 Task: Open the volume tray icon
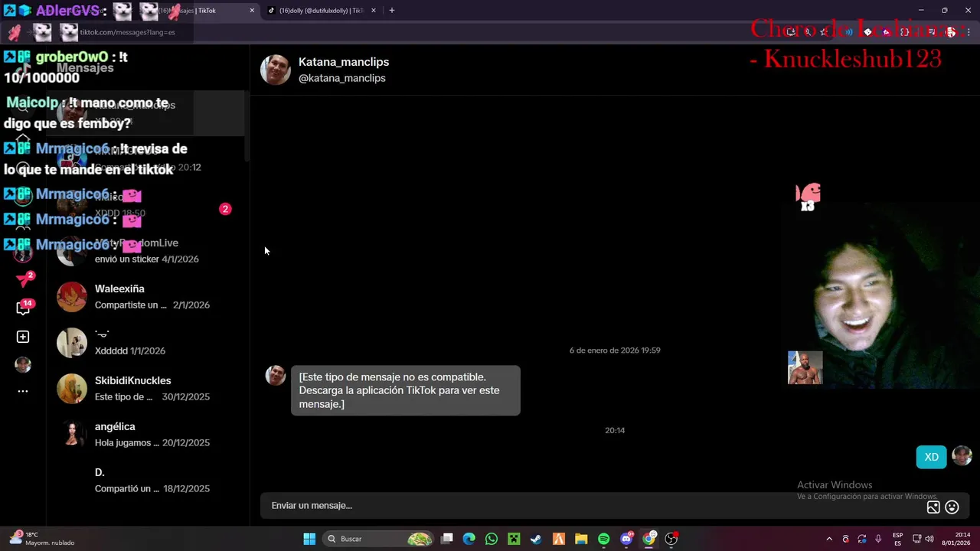coord(929,539)
